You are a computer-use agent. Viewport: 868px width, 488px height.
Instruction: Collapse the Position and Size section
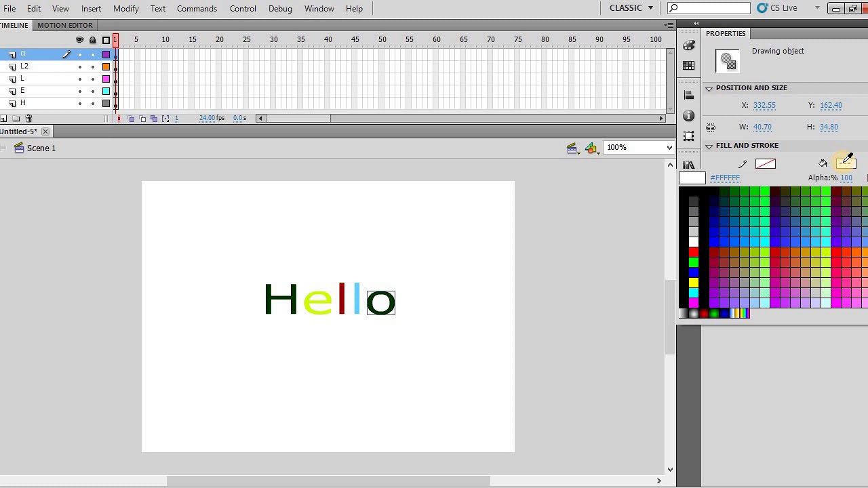pos(709,88)
